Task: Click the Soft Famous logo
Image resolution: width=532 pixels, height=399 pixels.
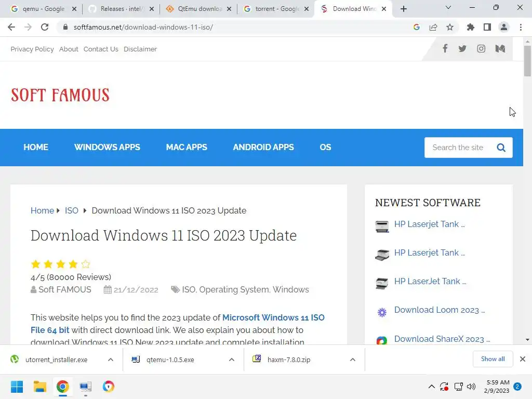Action: [x=60, y=95]
